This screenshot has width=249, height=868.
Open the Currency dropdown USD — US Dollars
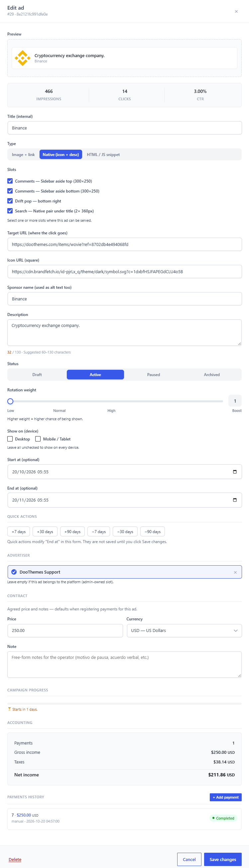point(184,630)
